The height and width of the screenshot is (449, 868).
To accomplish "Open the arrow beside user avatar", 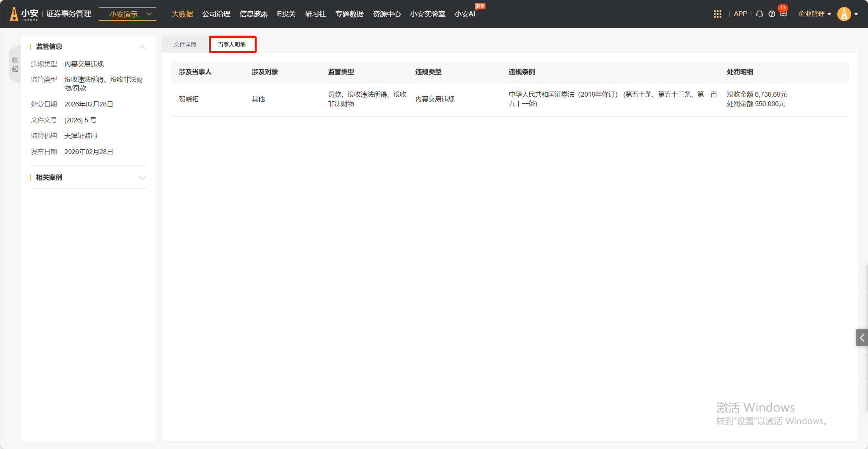I will click(x=856, y=14).
